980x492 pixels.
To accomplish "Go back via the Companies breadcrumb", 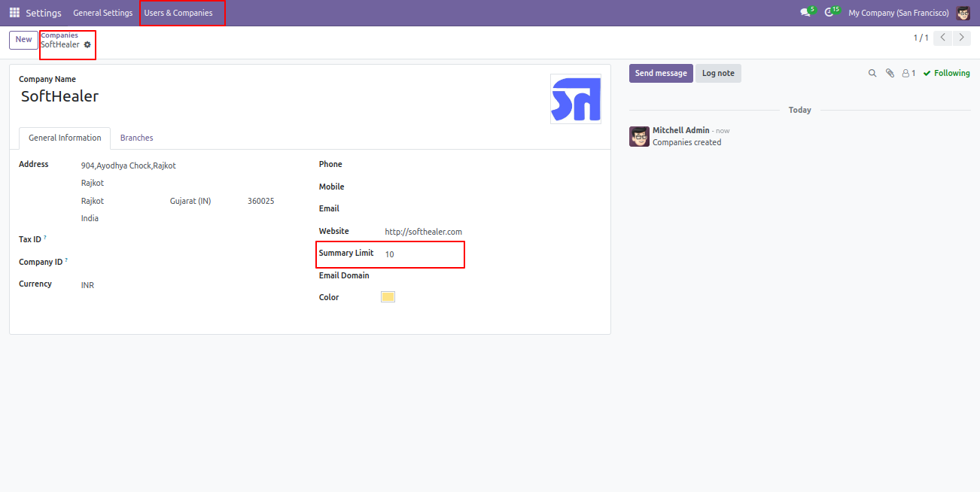I will pos(59,35).
